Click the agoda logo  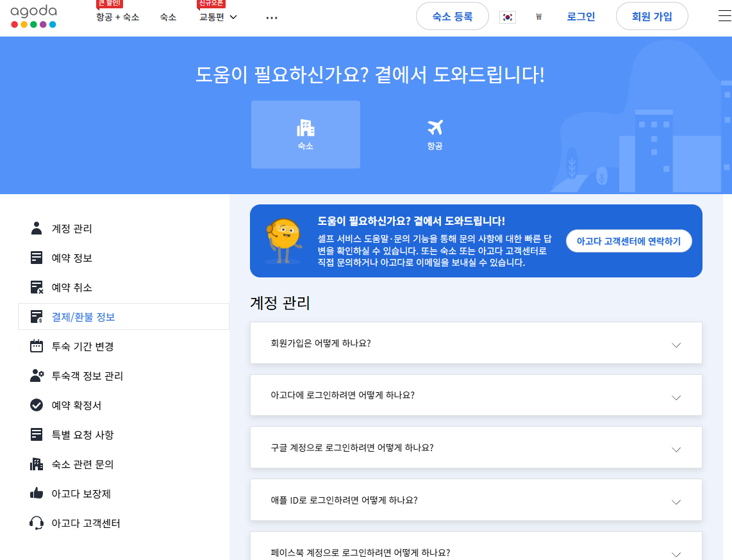point(33,16)
